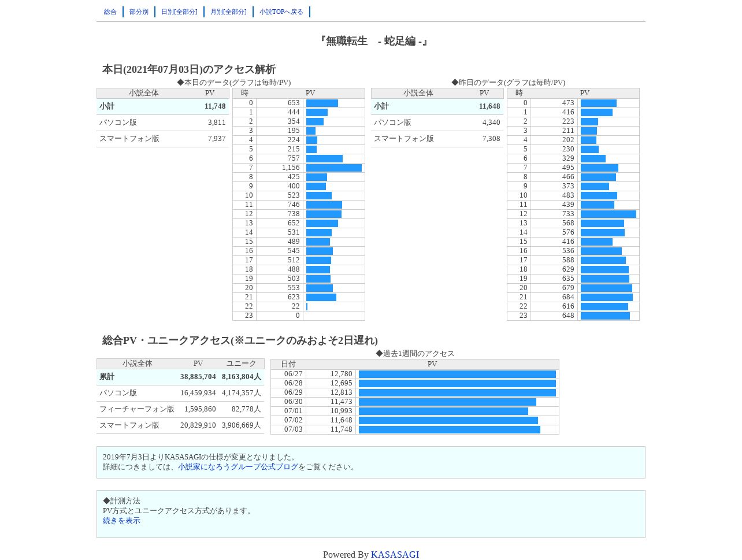This screenshot has width=742, height=560.
Task: Click the 本日(2021年07月03日)のアクセス解析 heading
Action: (189, 69)
